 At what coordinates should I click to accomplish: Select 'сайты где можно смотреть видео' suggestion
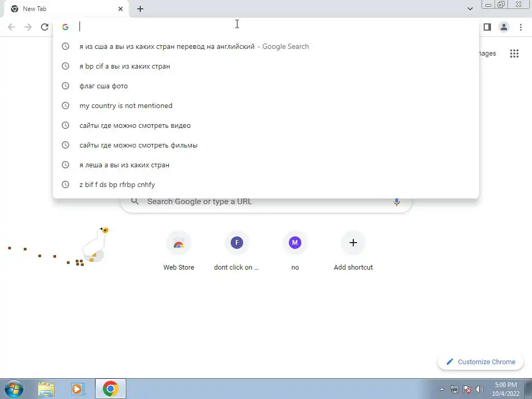click(x=266, y=125)
